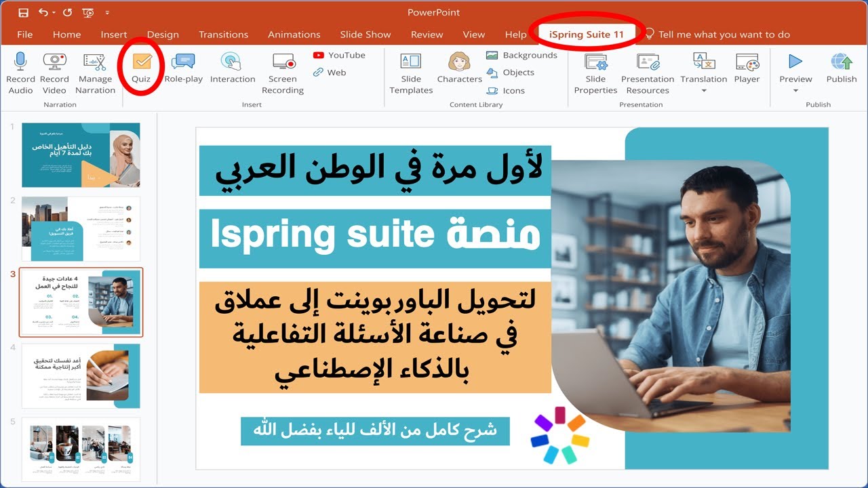Click the Tell me what you want to do box
This screenshot has width=868, height=488.
pyautogui.click(x=717, y=35)
